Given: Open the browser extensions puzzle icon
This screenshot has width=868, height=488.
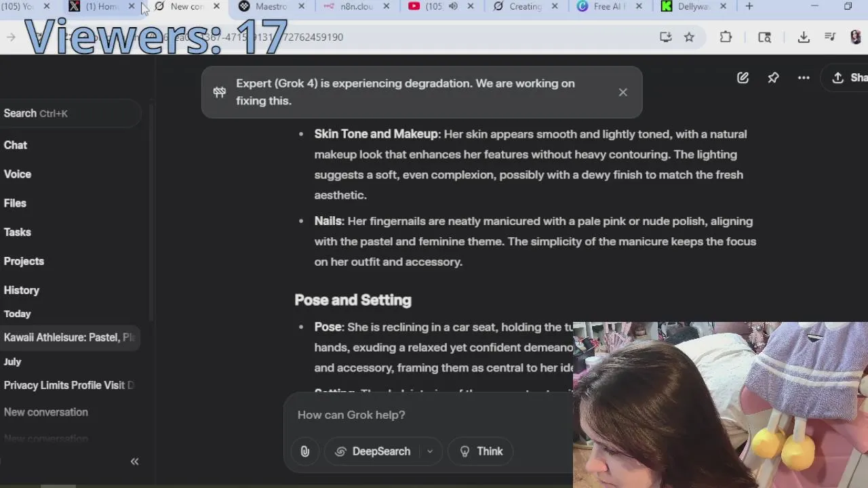Looking at the screenshot, I should 726,37.
